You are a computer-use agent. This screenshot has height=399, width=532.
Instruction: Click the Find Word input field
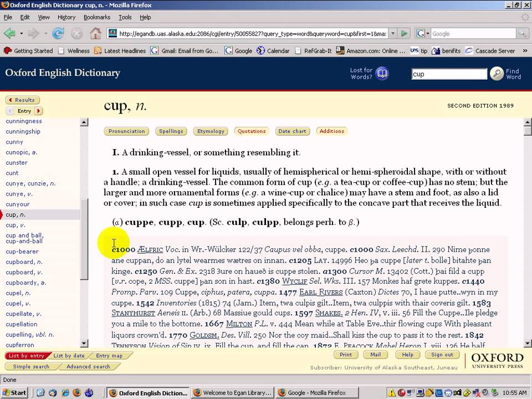point(449,74)
